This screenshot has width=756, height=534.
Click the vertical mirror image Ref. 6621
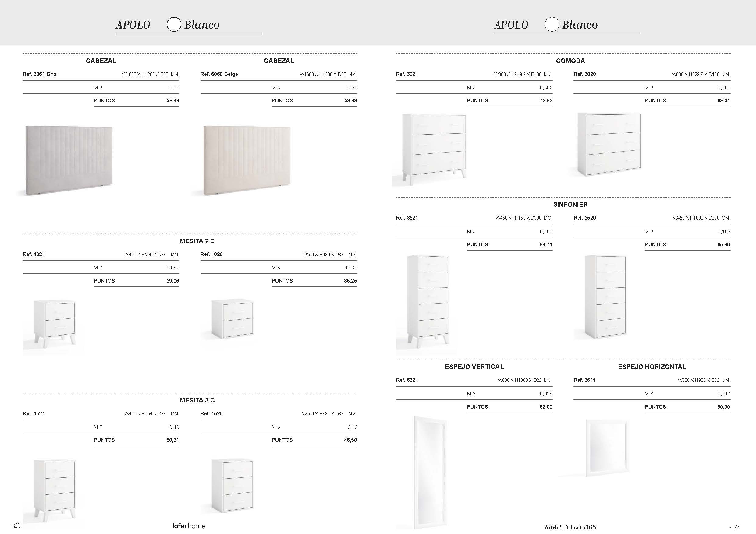[x=430, y=473]
